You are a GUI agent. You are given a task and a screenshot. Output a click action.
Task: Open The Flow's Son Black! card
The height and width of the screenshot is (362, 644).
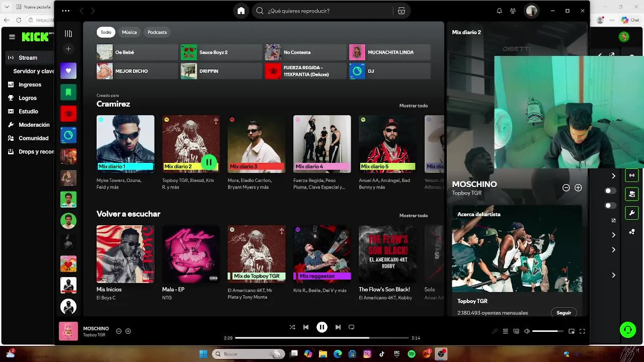(387, 263)
